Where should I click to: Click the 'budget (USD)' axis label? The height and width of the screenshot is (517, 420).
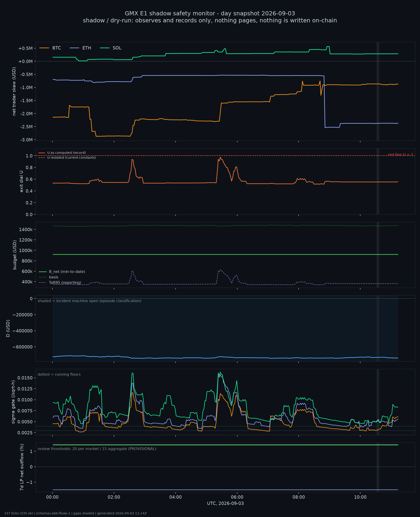click(15, 255)
